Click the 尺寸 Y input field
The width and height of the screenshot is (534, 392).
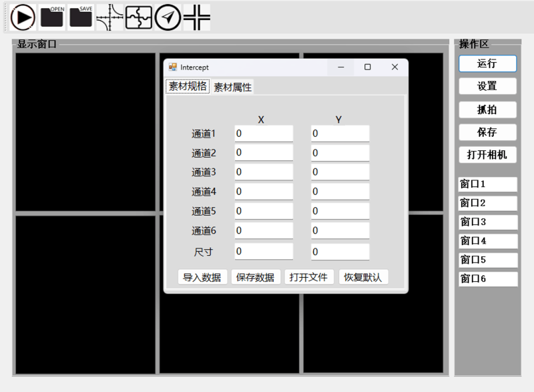(x=340, y=252)
